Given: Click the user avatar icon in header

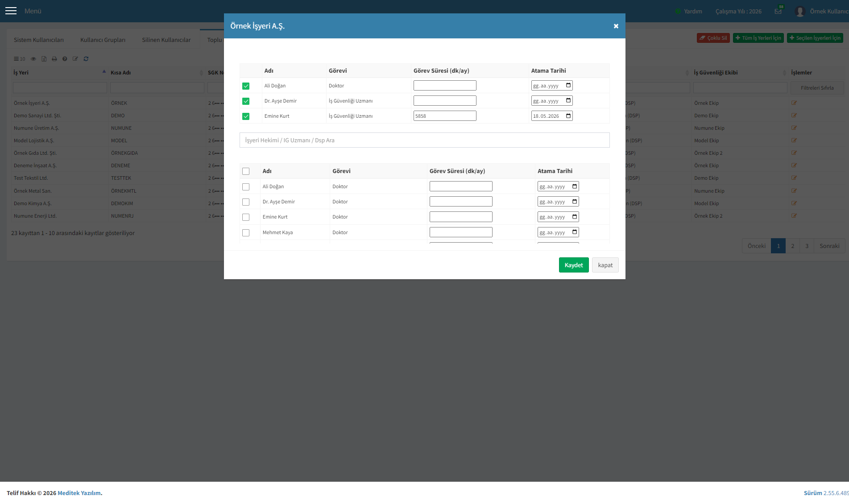Looking at the screenshot, I should coord(799,11).
